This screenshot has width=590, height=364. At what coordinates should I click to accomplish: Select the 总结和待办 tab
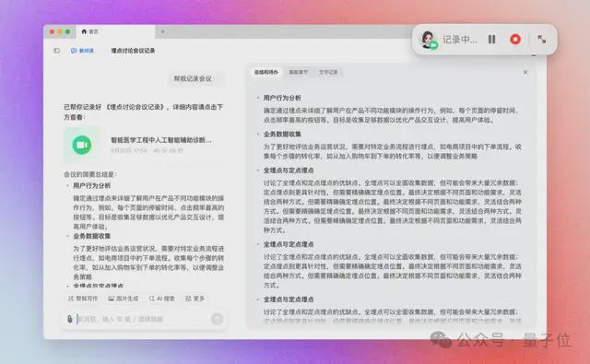(x=266, y=72)
